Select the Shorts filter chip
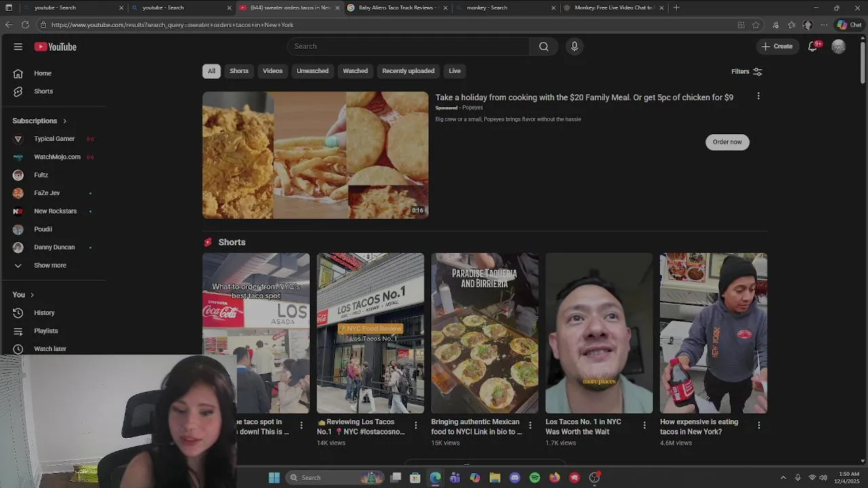The height and width of the screenshot is (488, 868). coord(239,71)
